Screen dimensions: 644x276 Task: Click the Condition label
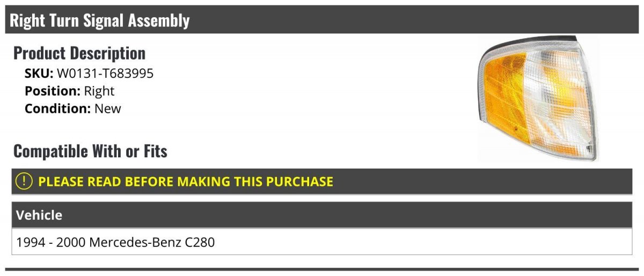[x=58, y=108]
